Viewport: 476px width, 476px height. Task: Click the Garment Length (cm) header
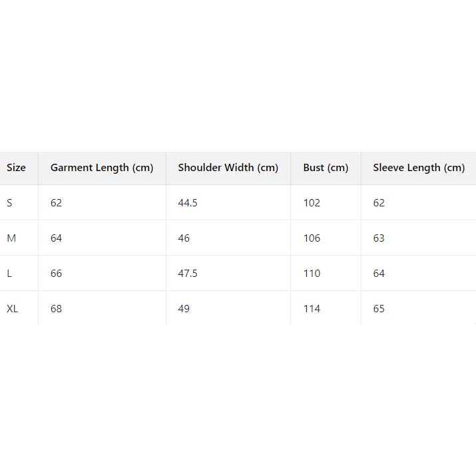(x=102, y=168)
